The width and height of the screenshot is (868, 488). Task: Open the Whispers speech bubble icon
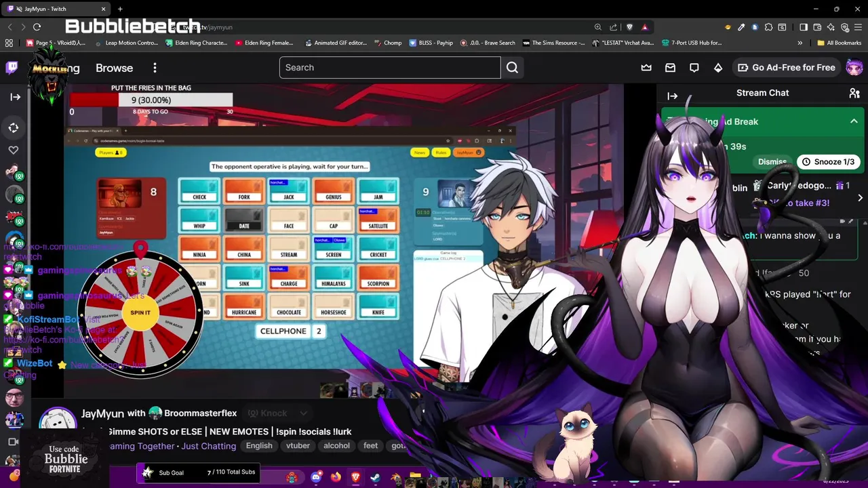[694, 68]
